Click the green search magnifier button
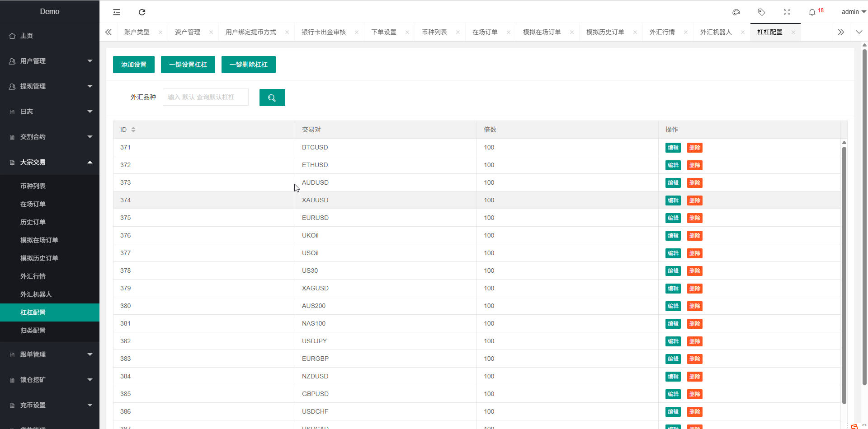The height and width of the screenshot is (429, 868). [272, 98]
